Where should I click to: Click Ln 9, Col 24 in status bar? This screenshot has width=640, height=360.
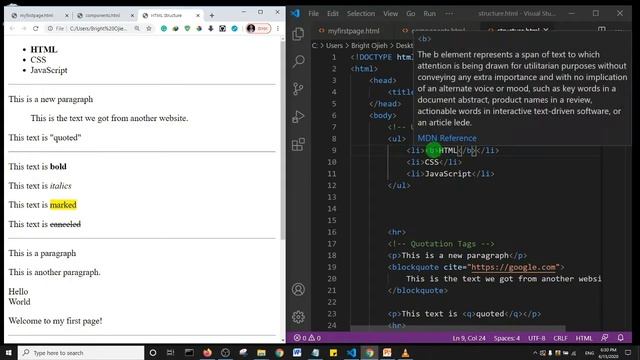(469, 338)
